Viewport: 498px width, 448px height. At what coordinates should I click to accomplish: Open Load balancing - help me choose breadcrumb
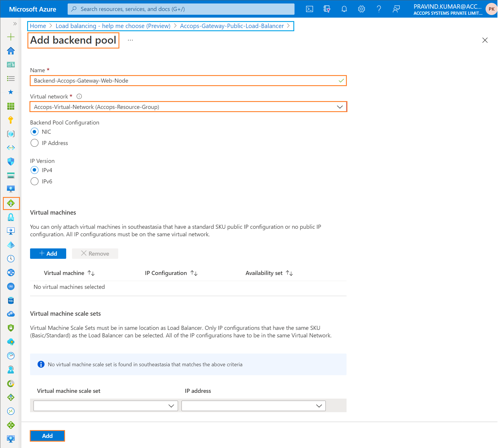click(x=113, y=26)
